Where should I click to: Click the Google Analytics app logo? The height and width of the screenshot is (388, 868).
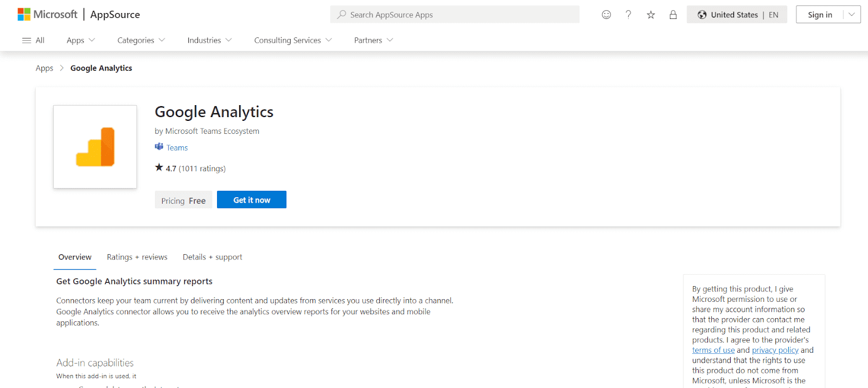[95, 147]
